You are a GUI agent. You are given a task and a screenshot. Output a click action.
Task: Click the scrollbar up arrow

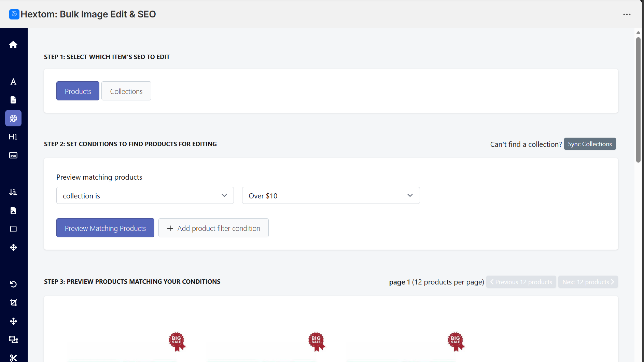[x=638, y=33]
